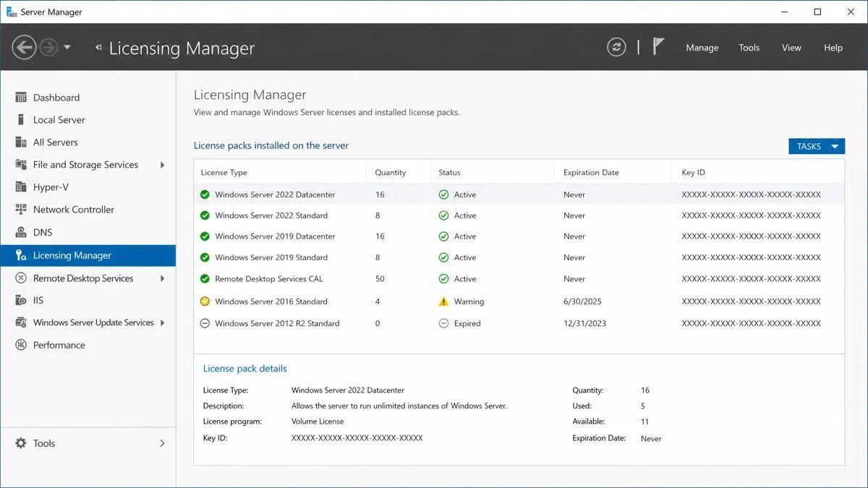Click the DNS icon in sidebar
Screen dimensions: 868x488
pyautogui.click(x=21, y=233)
